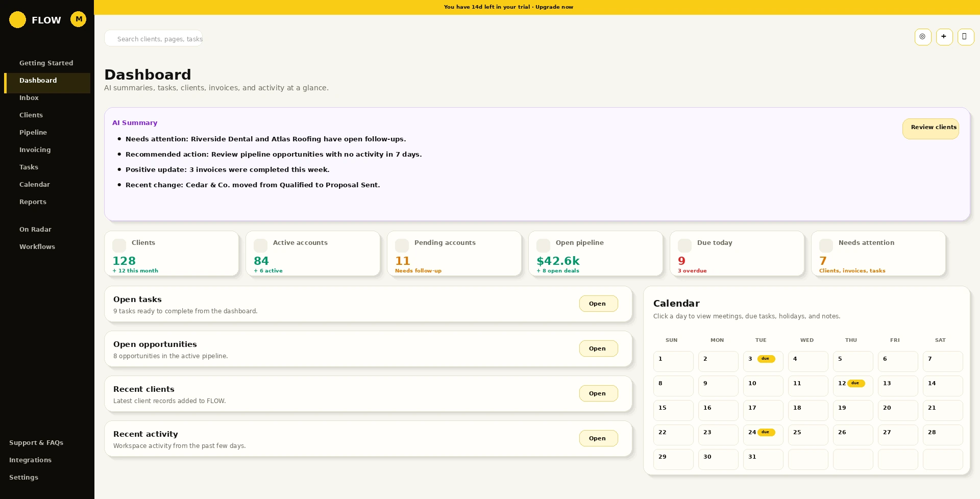980x499 pixels.
Task: Open Settings in the sidebar footer
Action: click(x=23, y=478)
